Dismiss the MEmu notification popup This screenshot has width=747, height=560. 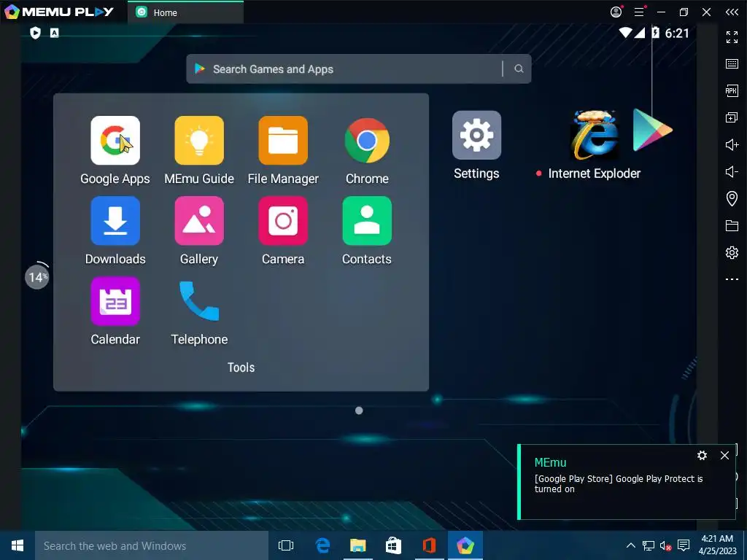[724, 455]
